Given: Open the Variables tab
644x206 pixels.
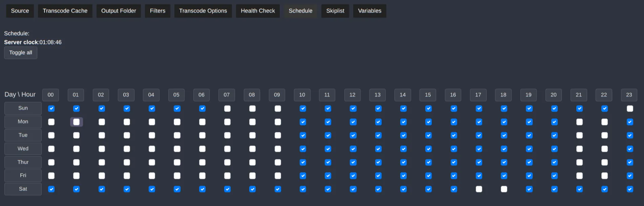Looking at the screenshot, I should 370,11.
